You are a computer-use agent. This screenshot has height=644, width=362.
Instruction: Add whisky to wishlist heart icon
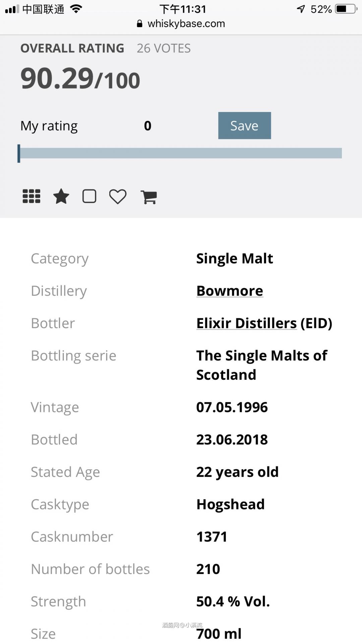[118, 197]
